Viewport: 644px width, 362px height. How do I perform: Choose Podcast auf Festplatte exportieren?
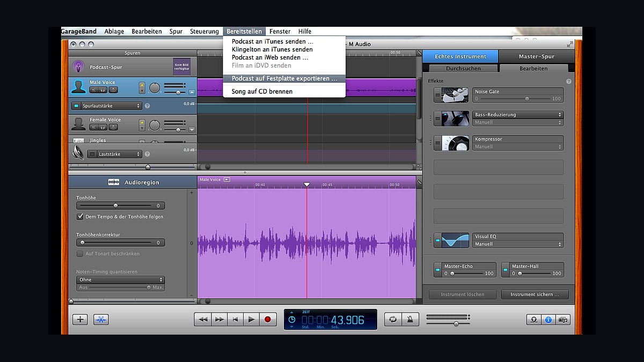[284, 78]
